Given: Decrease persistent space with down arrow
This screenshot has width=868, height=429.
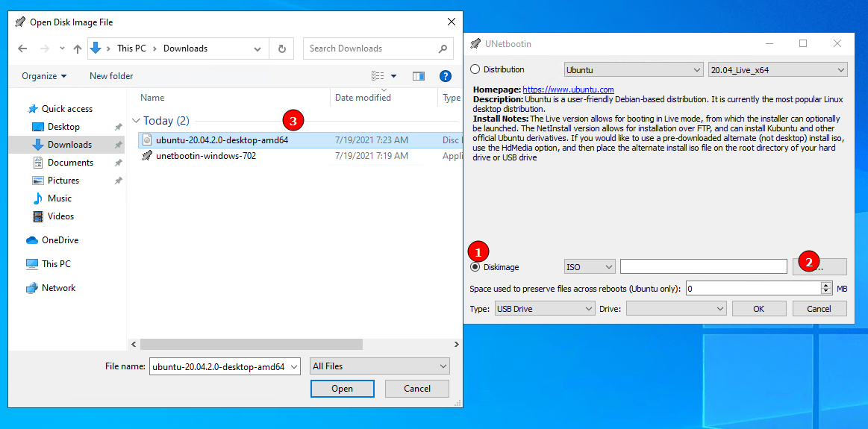Looking at the screenshot, I should [x=826, y=292].
